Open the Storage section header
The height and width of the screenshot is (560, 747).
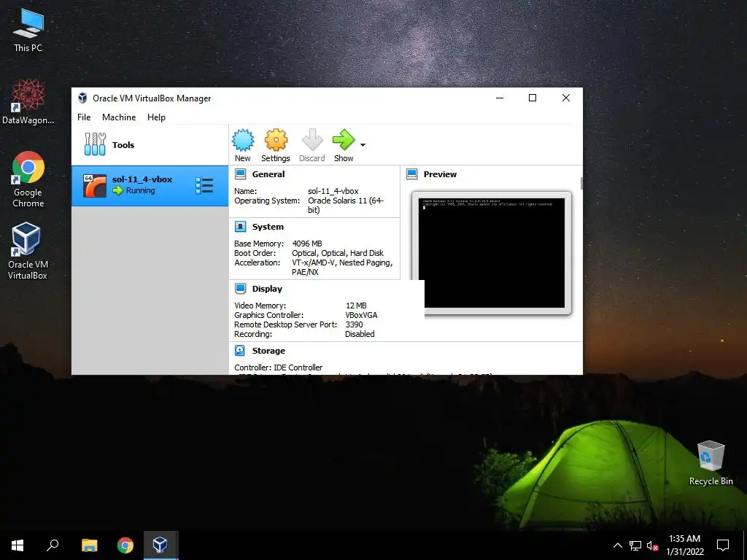click(268, 351)
